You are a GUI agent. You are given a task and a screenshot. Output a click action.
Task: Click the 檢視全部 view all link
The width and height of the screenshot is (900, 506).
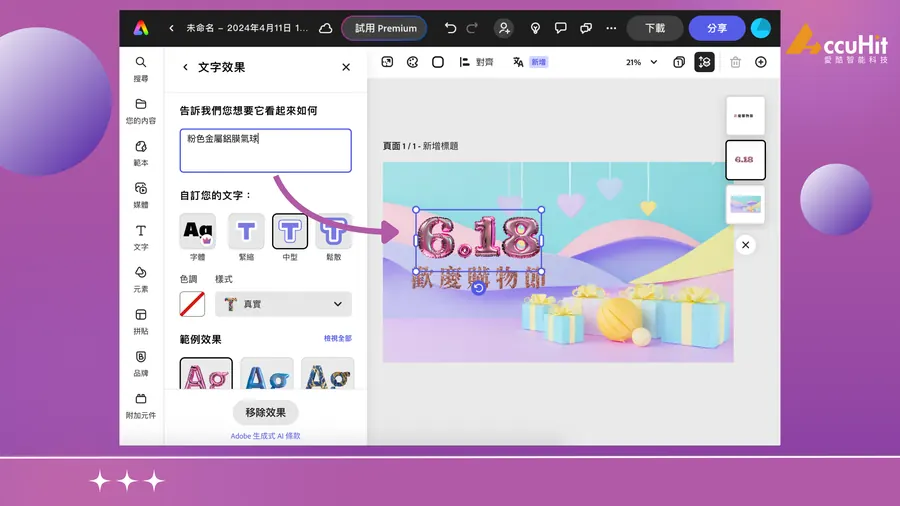coord(338,338)
